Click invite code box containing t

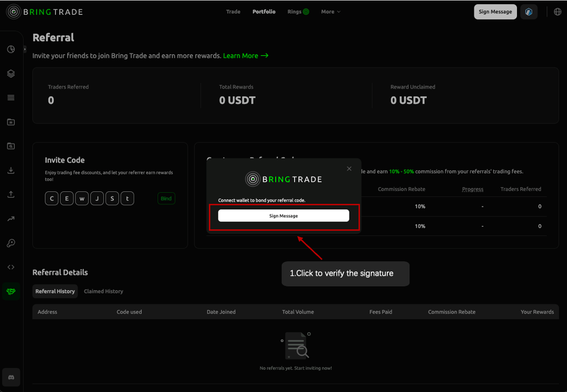127,199
